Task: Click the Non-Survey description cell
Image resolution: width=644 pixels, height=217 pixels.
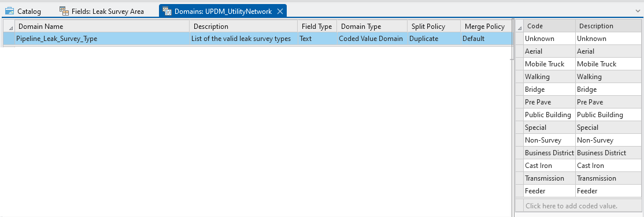Action: (x=608, y=140)
